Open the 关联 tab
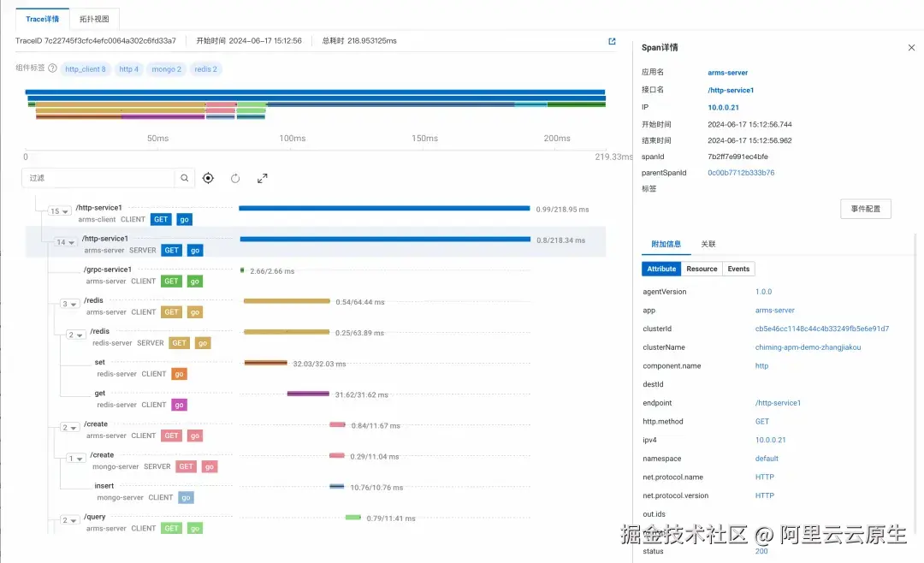The image size is (924, 563). [708, 244]
